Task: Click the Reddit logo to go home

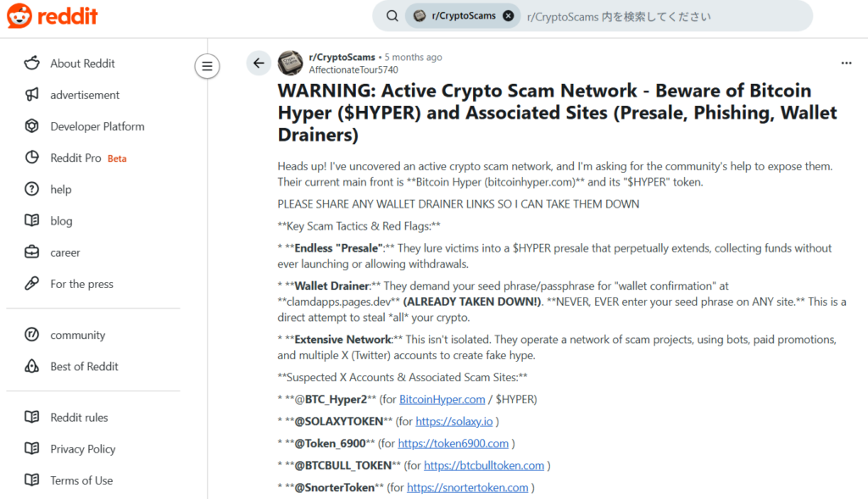Action: point(53,16)
